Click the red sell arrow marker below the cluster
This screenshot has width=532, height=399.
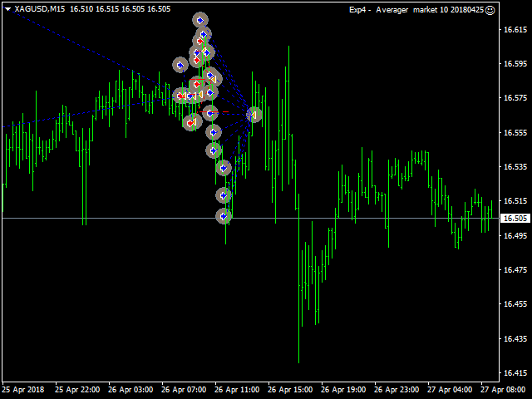[x=192, y=122]
